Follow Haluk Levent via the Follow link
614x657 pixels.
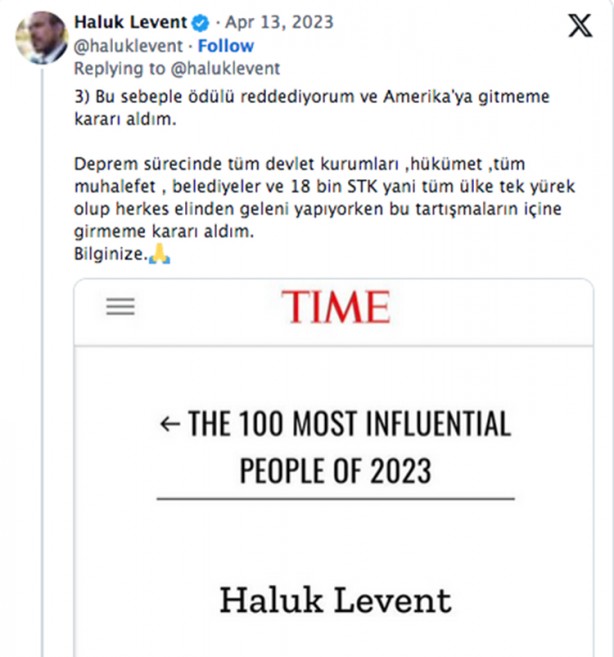click(226, 46)
